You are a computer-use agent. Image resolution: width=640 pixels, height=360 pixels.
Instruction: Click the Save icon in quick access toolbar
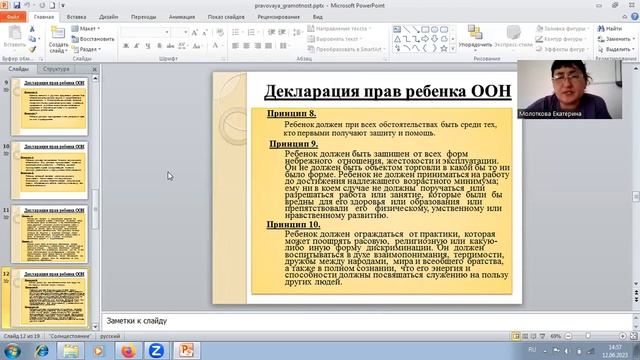[17, 5]
